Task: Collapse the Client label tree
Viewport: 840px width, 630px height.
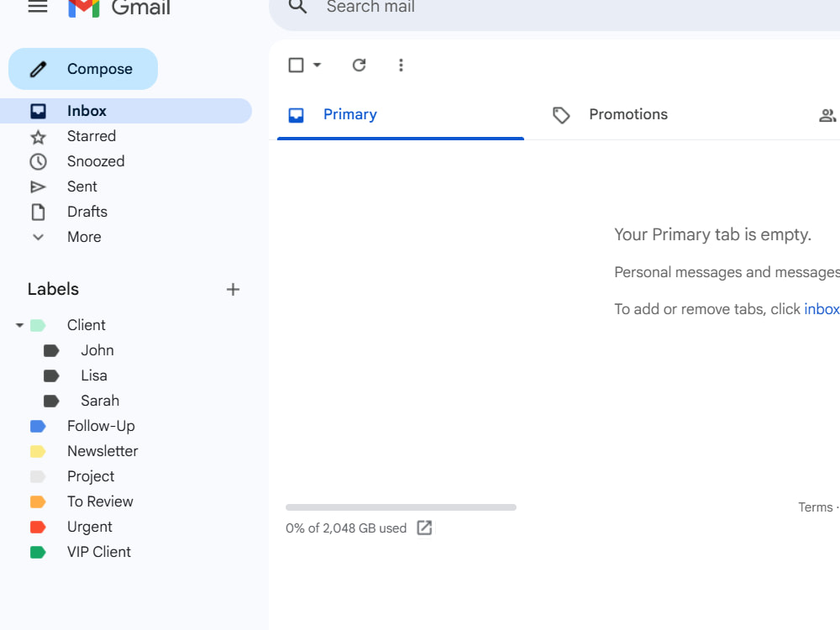Action: pos(20,325)
